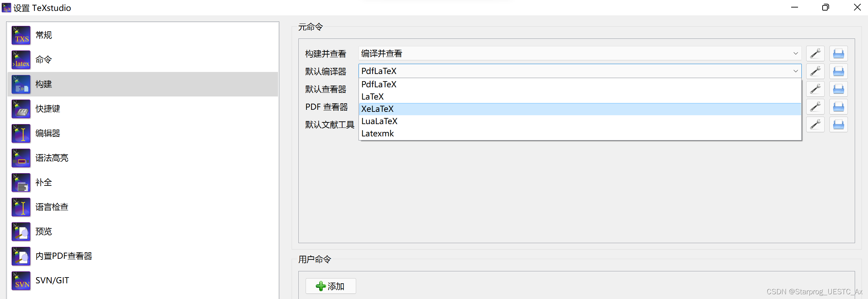Viewport: 868px width, 299px height.
Task: Select the 预览 category label
Action: point(44,231)
